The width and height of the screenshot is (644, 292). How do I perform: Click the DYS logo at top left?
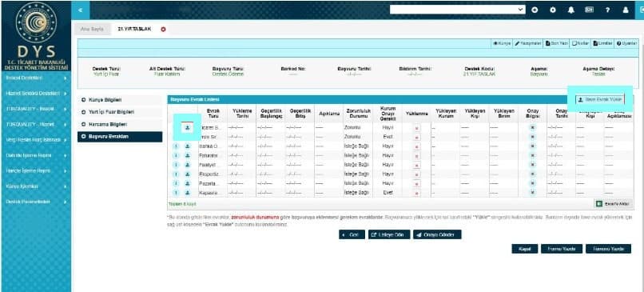(x=36, y=35)
